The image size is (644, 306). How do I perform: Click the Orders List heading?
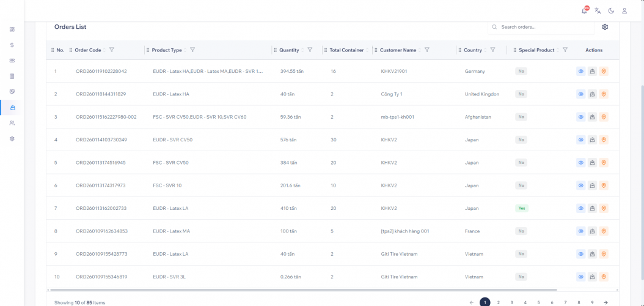pos(70,27)
